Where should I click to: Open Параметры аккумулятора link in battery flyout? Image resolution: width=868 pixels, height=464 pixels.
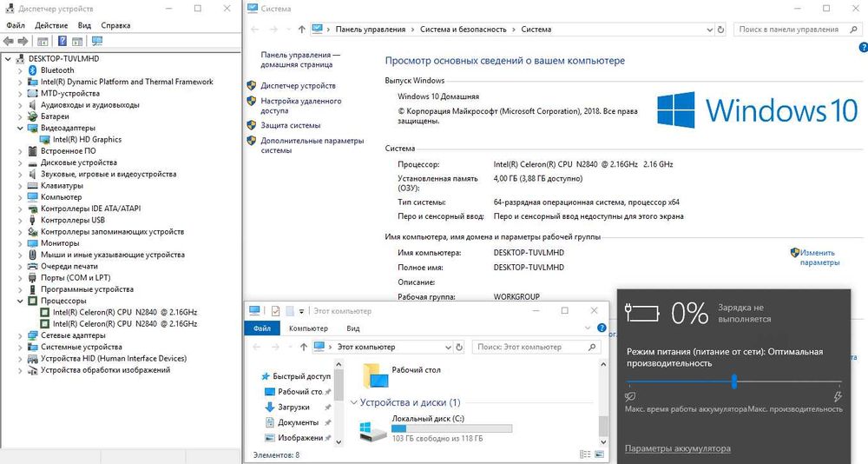coord(678,448)
